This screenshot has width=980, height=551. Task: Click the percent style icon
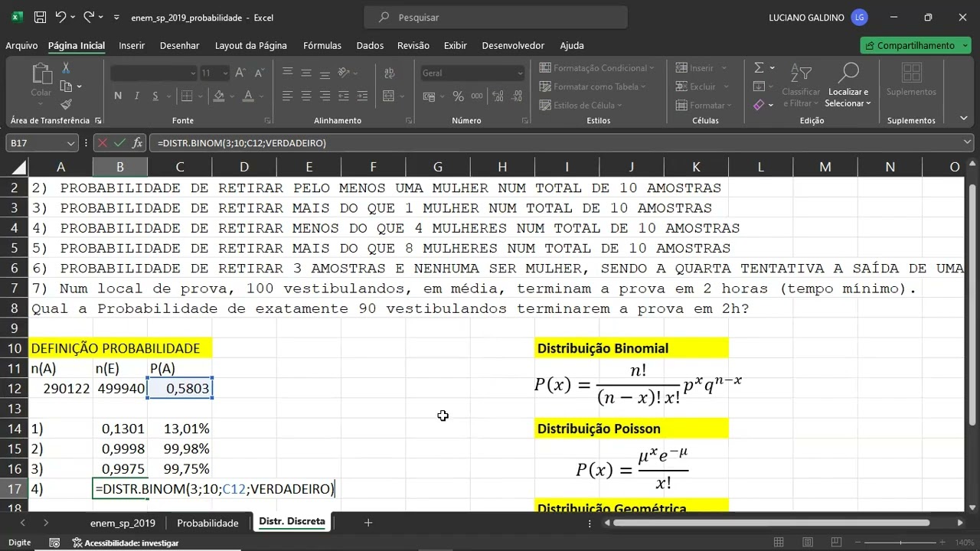[x=458, y=96]
